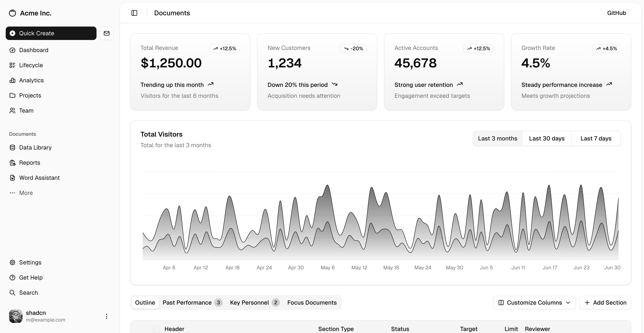Click the Settings gear icon

pos(12,262)
